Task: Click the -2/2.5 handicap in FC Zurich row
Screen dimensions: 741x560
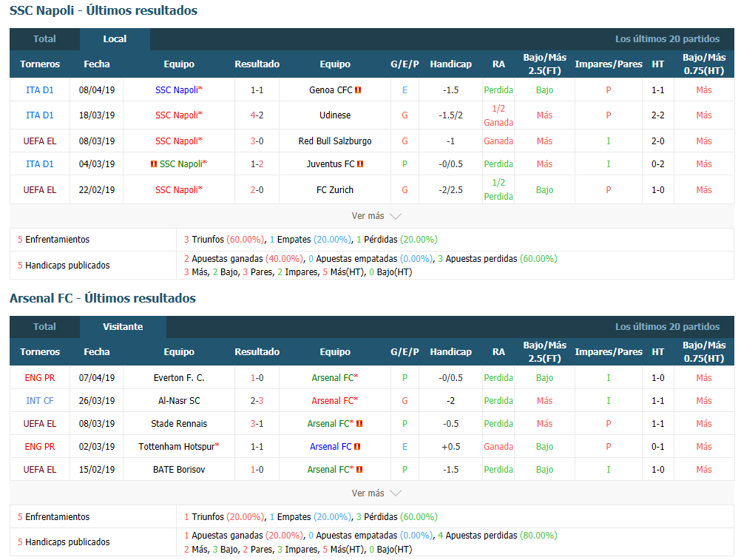Action: (x=451, y=190)
